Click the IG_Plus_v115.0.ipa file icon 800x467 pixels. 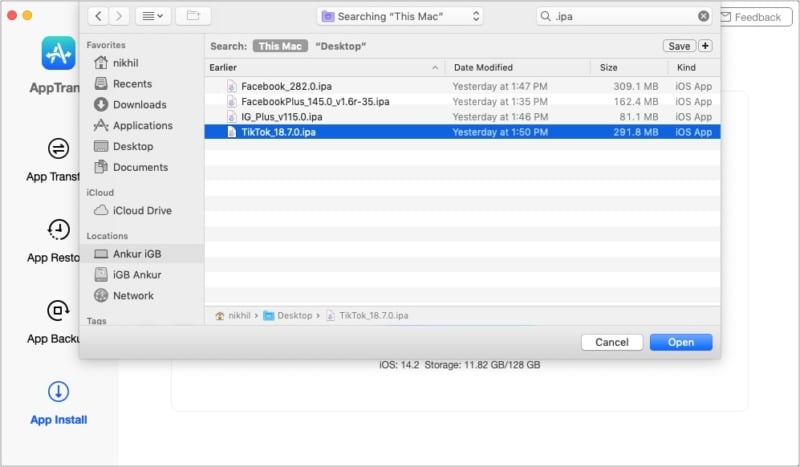[232, 117]
